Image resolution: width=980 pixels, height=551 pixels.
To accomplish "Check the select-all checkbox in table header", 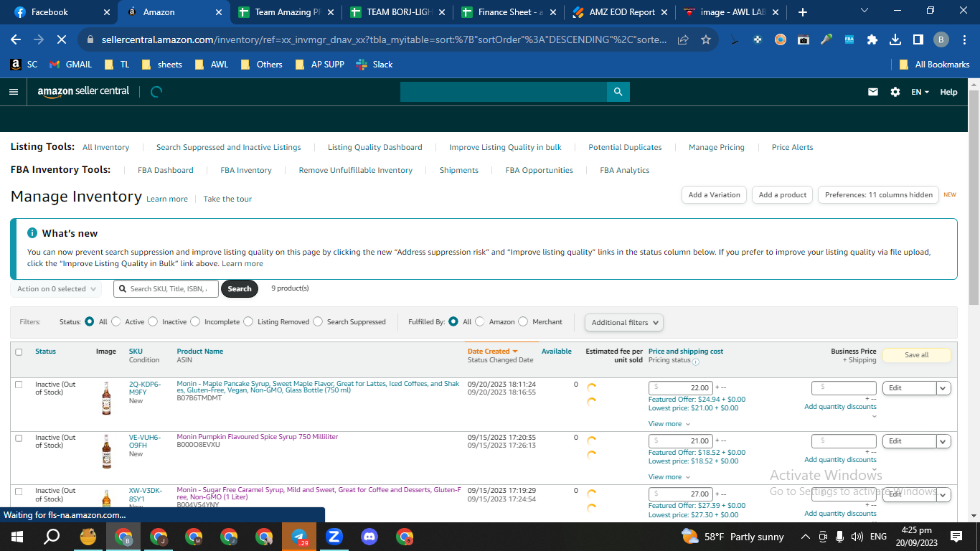I will (x=19, y=352).
